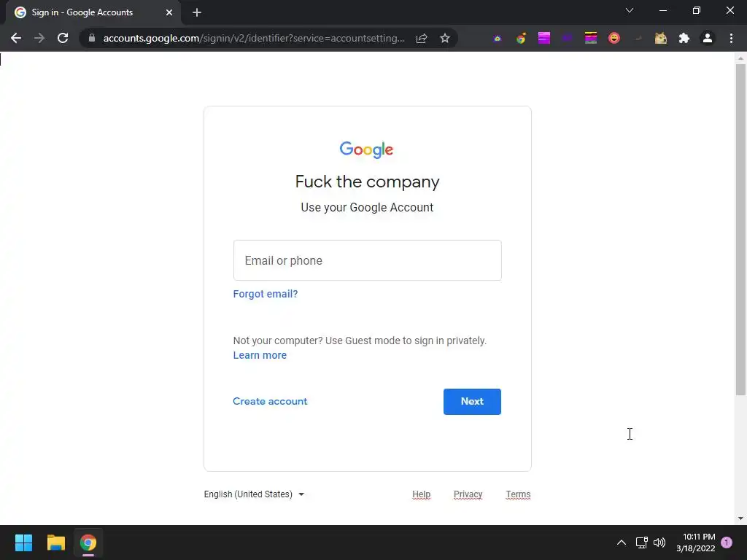The width and height of the screenshot is (747, 560).
Task: Click the Forgot email? link
Action: pos(266,294)
